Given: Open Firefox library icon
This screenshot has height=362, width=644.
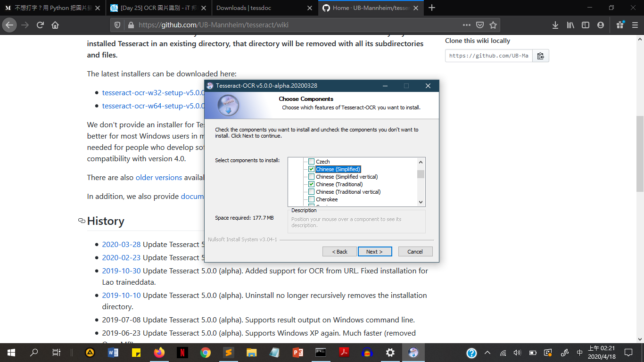Looking at the screenshot, I should tap(570, 25).
